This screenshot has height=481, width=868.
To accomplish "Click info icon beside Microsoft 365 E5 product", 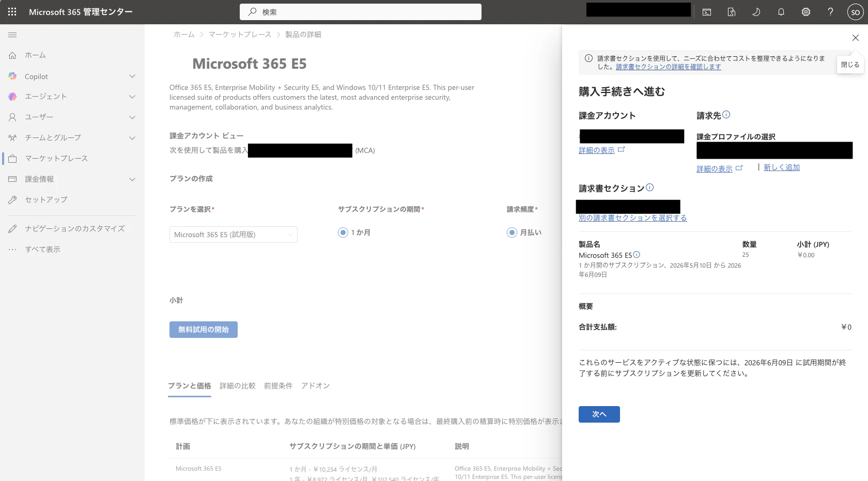I will point(637,255).
